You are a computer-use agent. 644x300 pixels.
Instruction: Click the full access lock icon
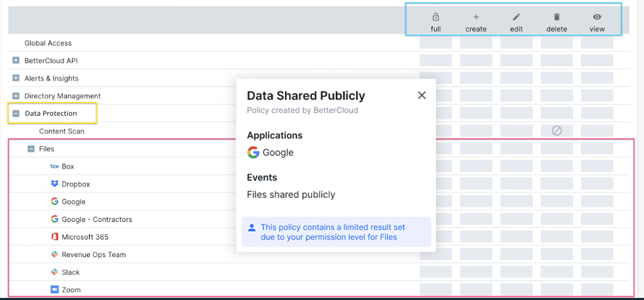tap(435, 17)
